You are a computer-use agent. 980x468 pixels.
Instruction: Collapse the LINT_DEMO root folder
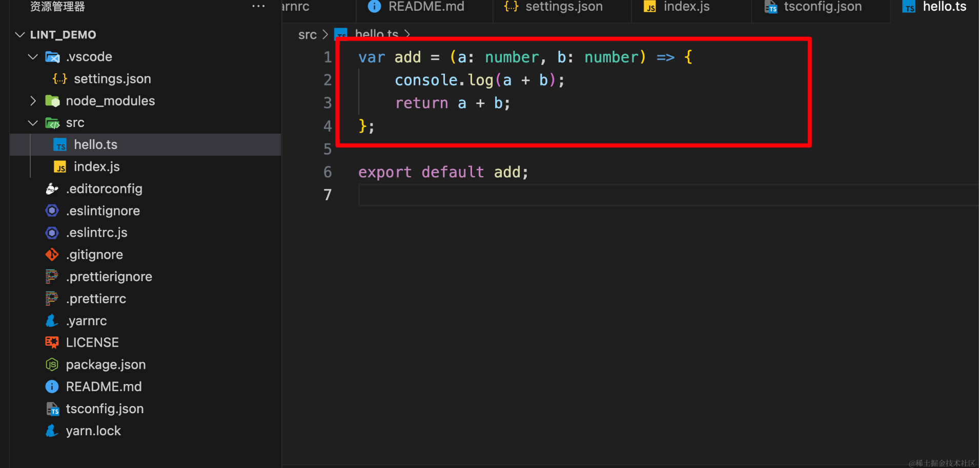tap(20, 35)
